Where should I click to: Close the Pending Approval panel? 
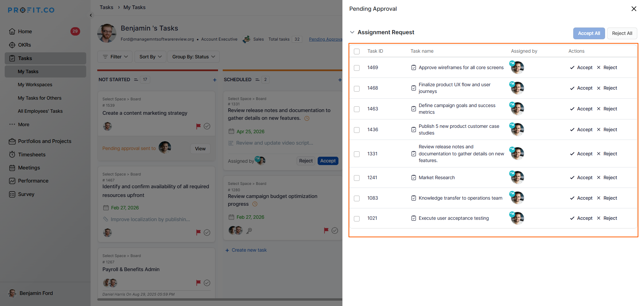click(634, 9)
